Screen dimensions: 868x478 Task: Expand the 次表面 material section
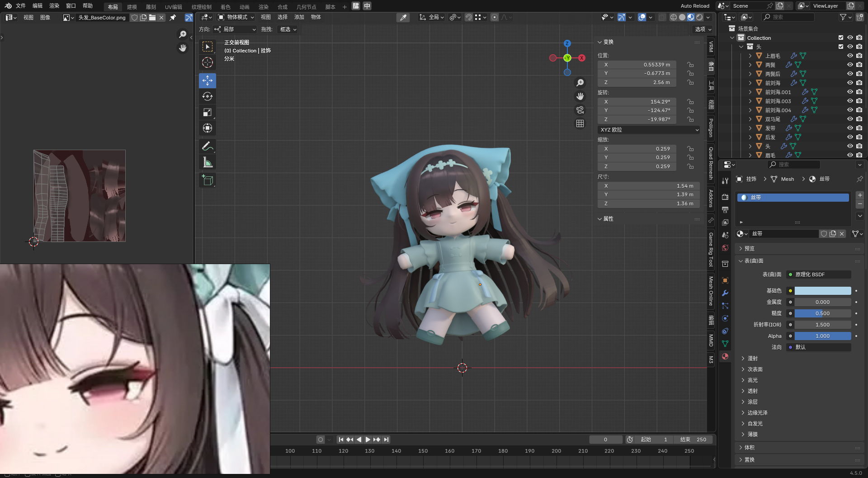755,369
